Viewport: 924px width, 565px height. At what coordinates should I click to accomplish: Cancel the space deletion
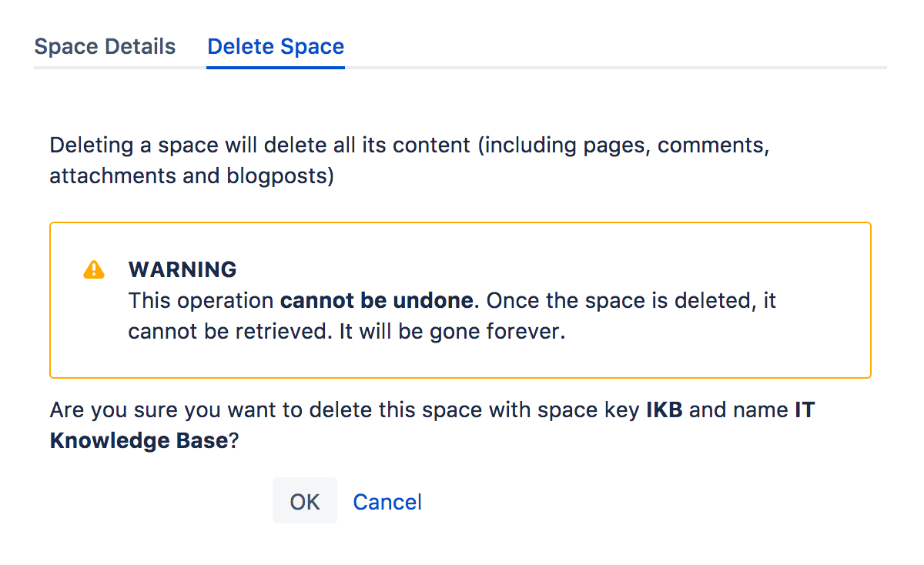387,502
